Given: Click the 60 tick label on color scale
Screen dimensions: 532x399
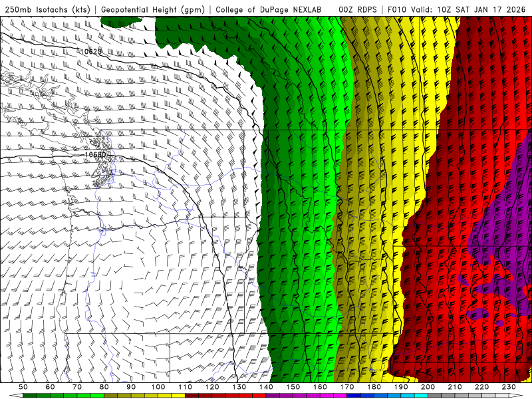Looking at the screenshot, I should tap(51, 387).
